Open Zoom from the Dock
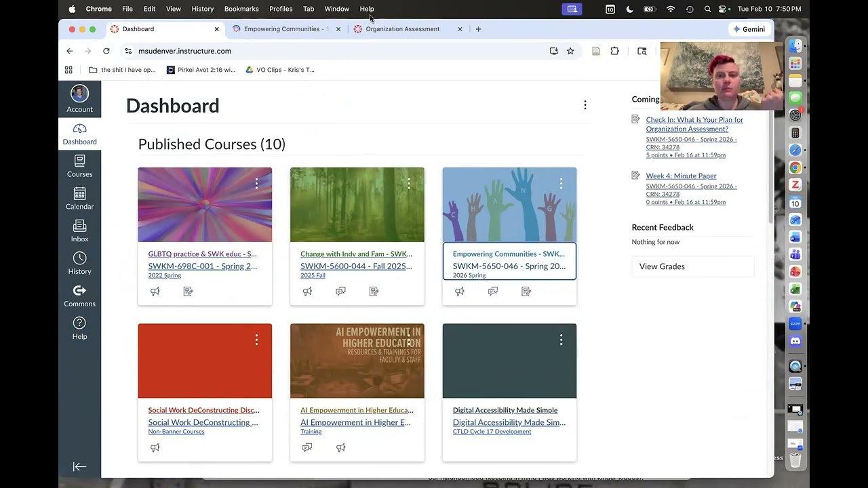The width and height of the screenshot is (868, 488). point(795,324)
